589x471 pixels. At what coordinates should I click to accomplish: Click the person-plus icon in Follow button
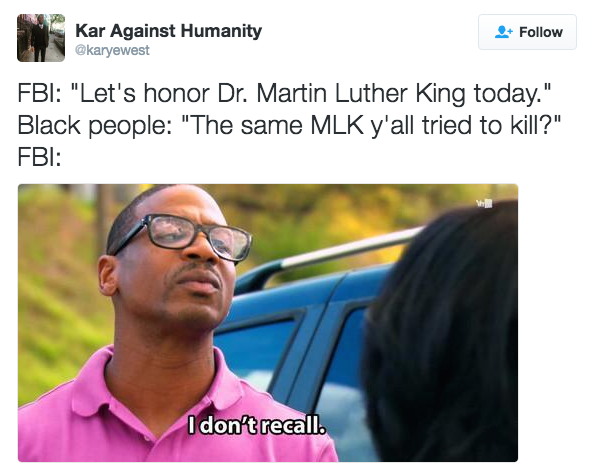coord(504,32)
